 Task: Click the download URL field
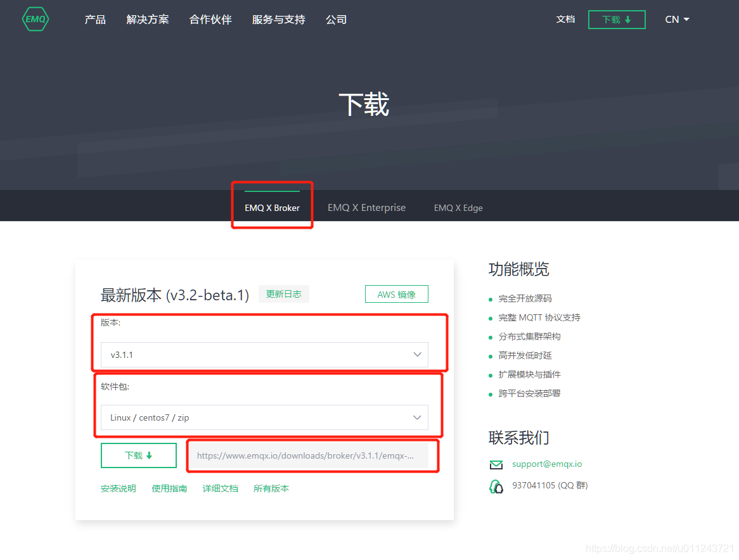pos(309,455)
